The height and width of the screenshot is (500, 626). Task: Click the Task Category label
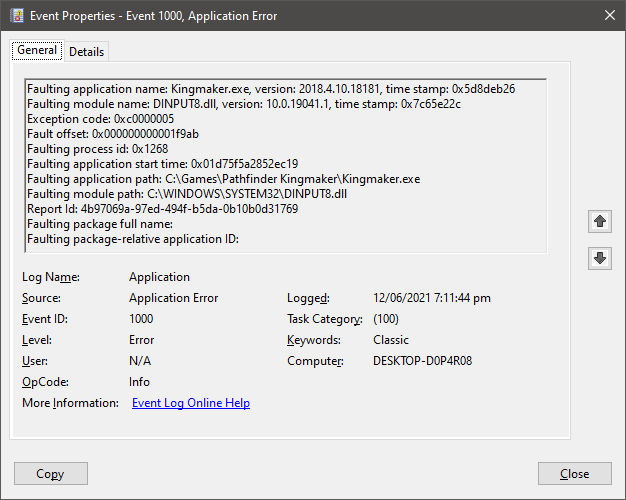tap(325, 319)
